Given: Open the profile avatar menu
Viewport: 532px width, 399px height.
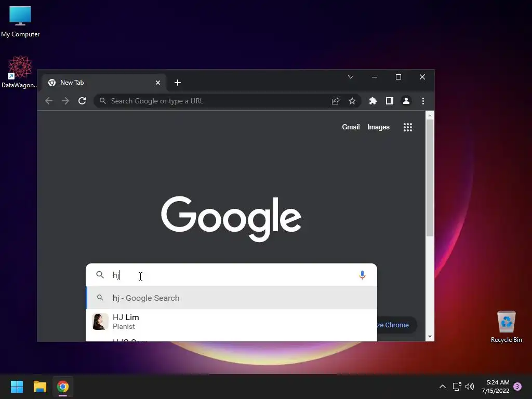Looking at the screenshot, I should point(406,101).
